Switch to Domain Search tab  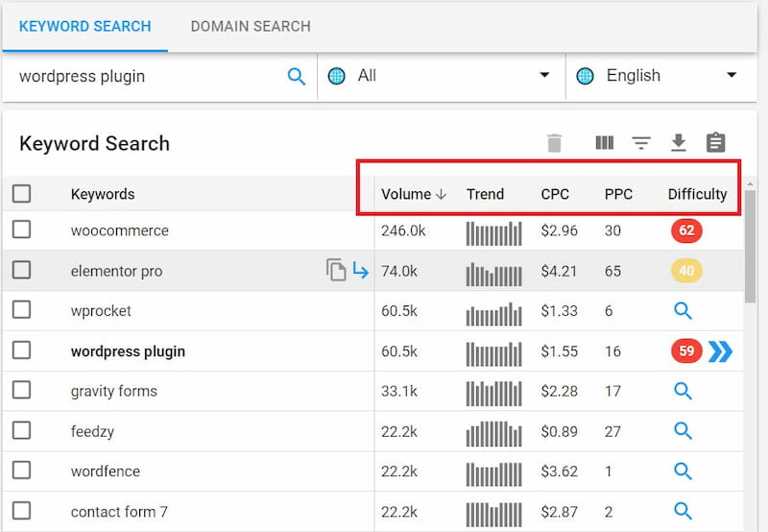[x=251, y=27]
